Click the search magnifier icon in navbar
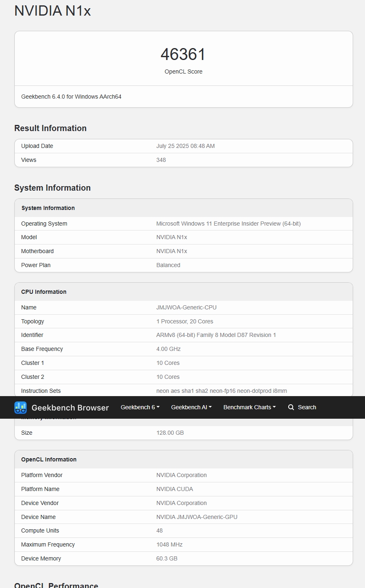The width and height of the screenshot is (365, 588). point(291,407)
